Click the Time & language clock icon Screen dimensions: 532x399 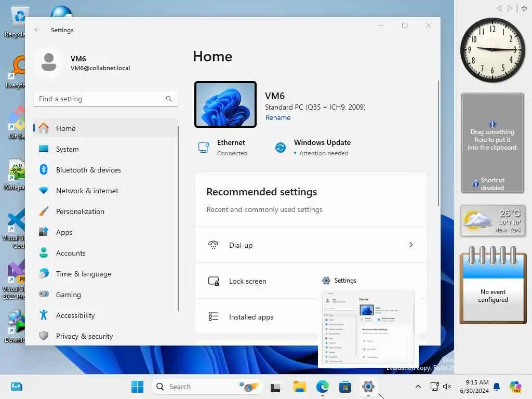click(x=44, y=273)
